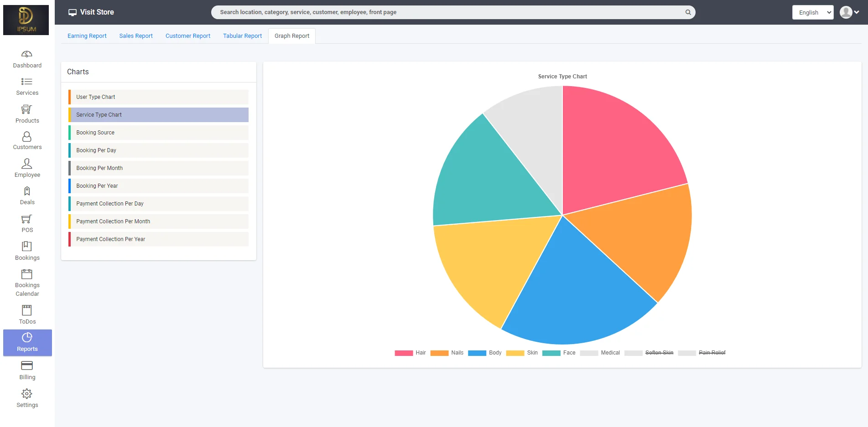Open the Dashboard gauge icon
Viewport: 868px width, 427px height.
[27, 55]
